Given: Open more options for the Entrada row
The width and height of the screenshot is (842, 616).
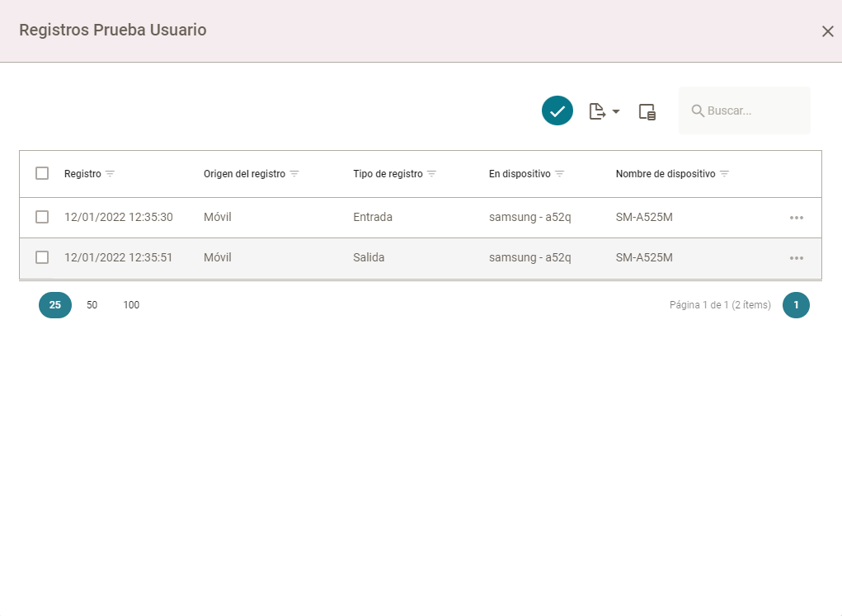Looking at the screenshot, I should coord(796,218).
